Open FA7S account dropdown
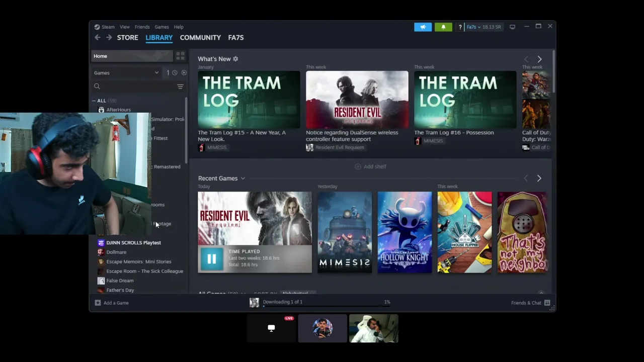The image size is (644, 362). (x=484, y=27)
